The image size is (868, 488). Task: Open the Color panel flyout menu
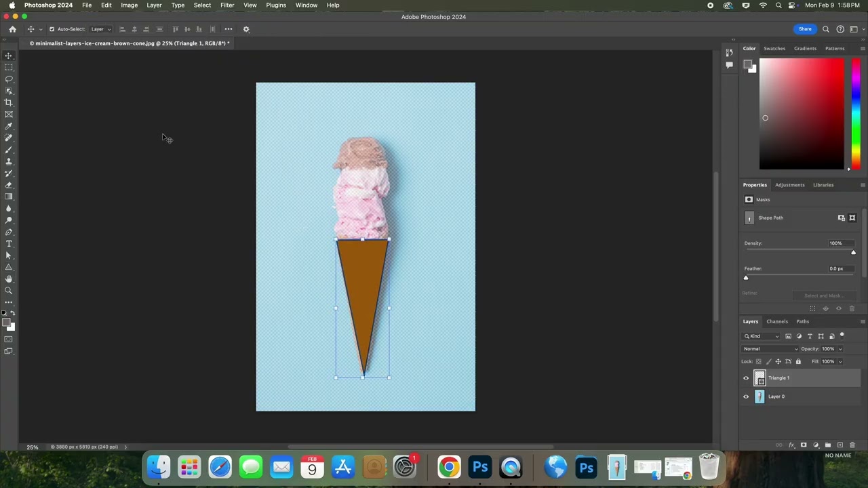click(863, 48)
